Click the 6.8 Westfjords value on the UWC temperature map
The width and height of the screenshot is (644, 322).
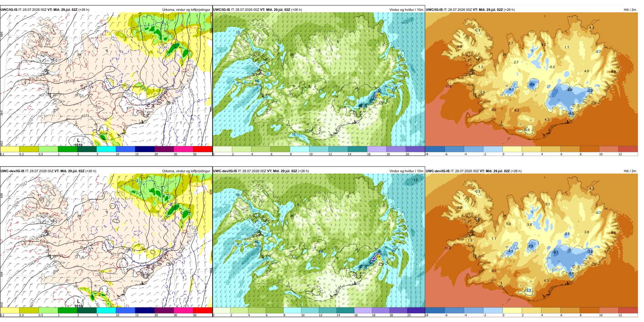pyautogui.click(x=460, y=46)
